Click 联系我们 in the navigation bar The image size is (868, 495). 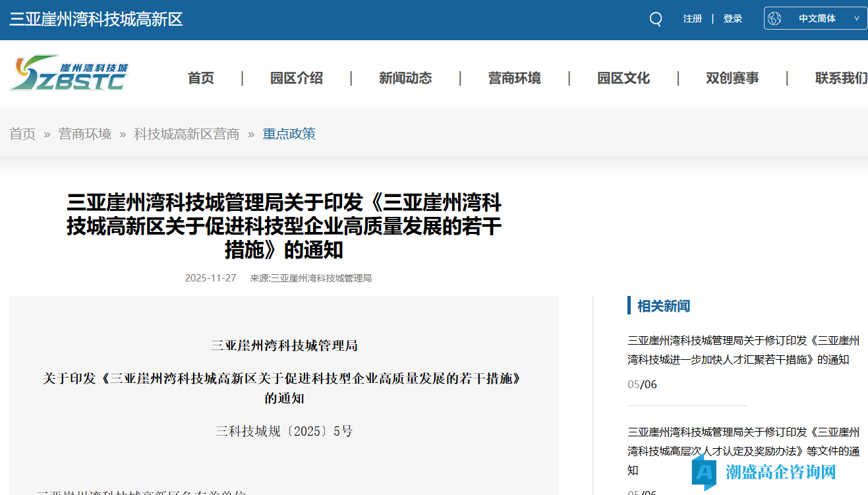point(841,78)
